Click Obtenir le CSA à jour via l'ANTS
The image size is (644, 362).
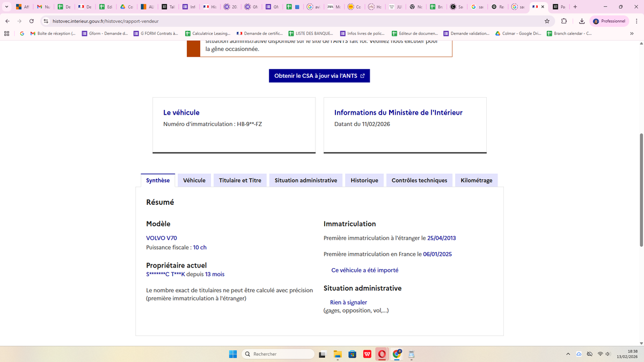point(319,76)
